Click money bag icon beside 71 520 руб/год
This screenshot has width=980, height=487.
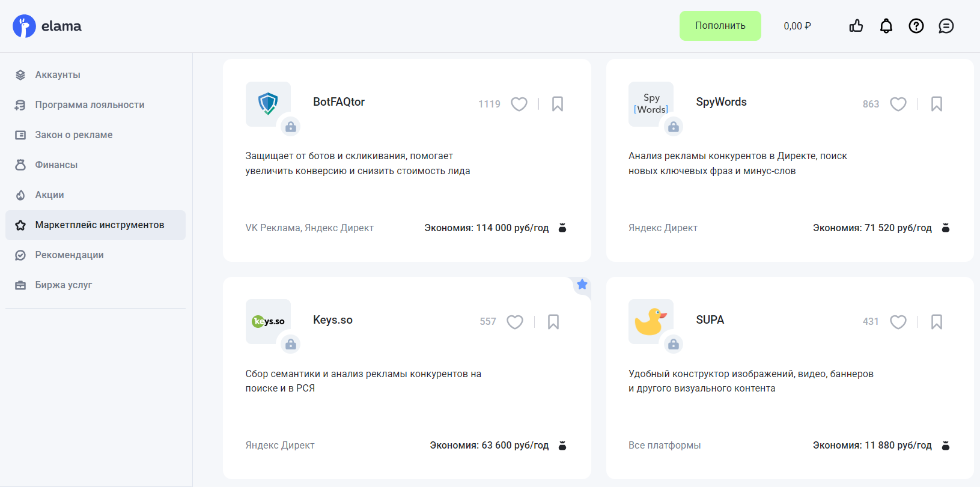click(946, 228)
